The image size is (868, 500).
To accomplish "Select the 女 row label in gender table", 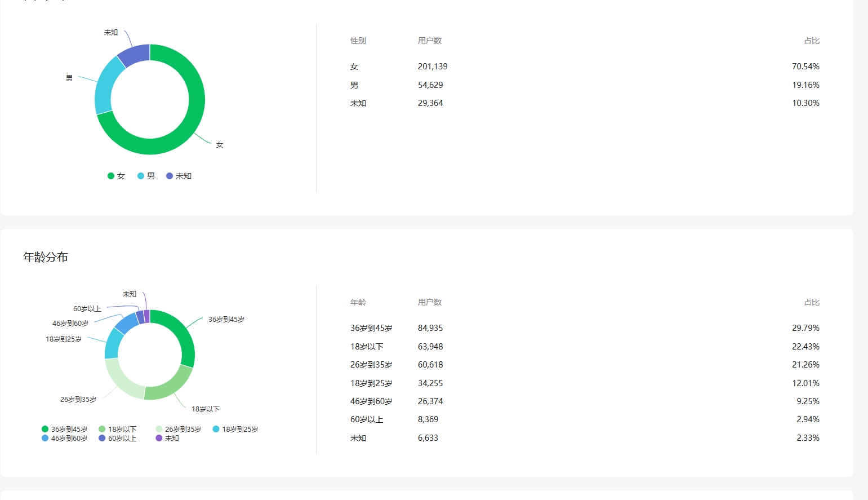I will (x=354, y=67).
